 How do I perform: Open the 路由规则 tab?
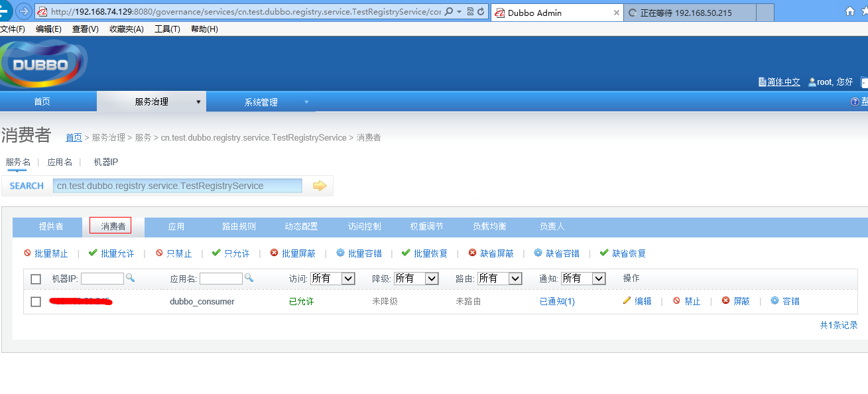239,226
